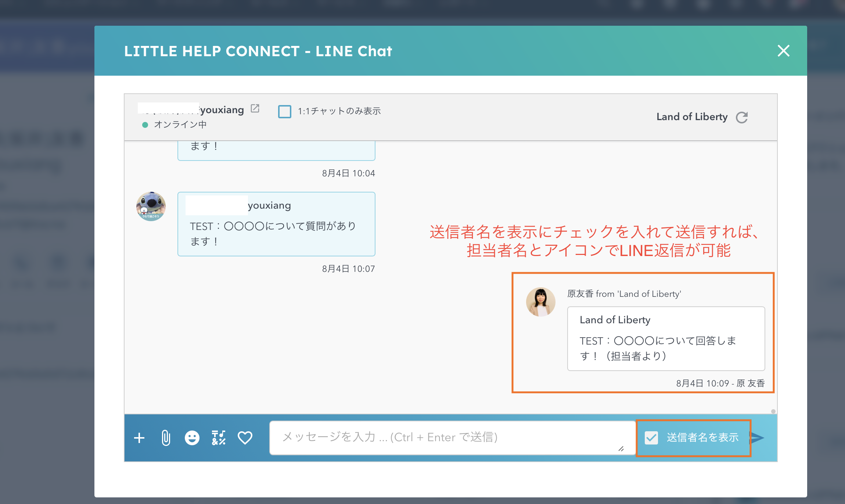Image resolution: width=845 pixels, height=504 pixels.
Task: Open the emoji picker
Action: [192, 438]
